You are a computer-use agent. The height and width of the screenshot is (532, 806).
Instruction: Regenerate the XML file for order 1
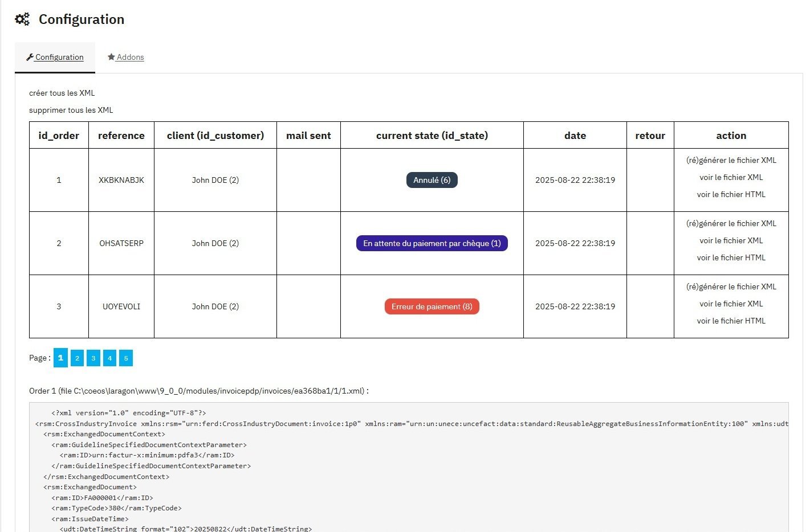(x=731, y=160)
